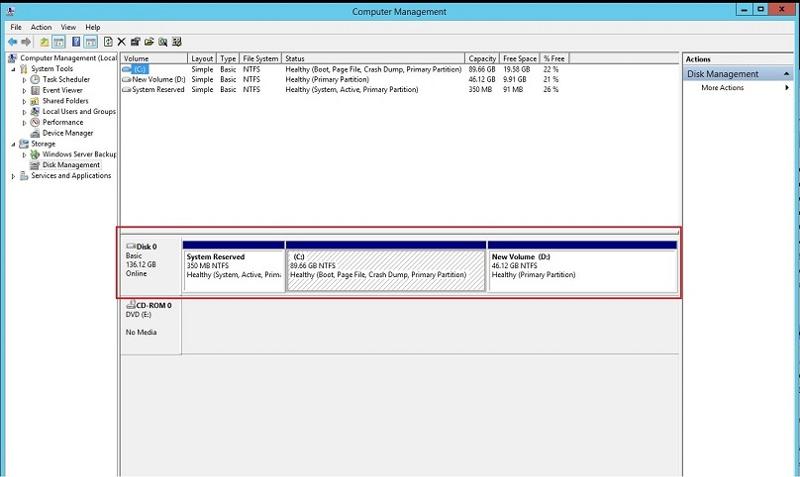The width and height of the screenshot is (800, 477).
Task: Click the Back arrow in toolbar
Action: tap(13, 42)
